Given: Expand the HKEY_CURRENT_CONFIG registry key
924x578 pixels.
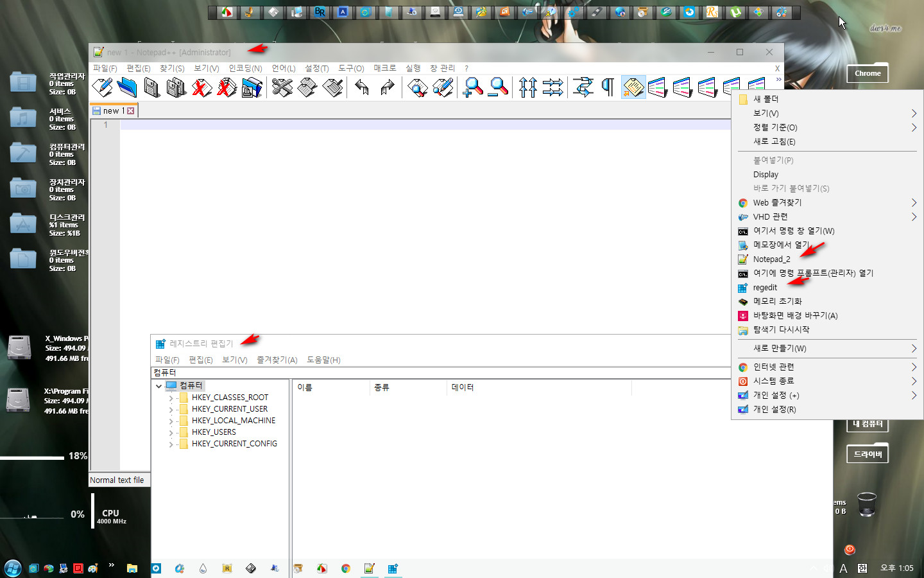Looking at the screenshot, I should click(171, 444).
